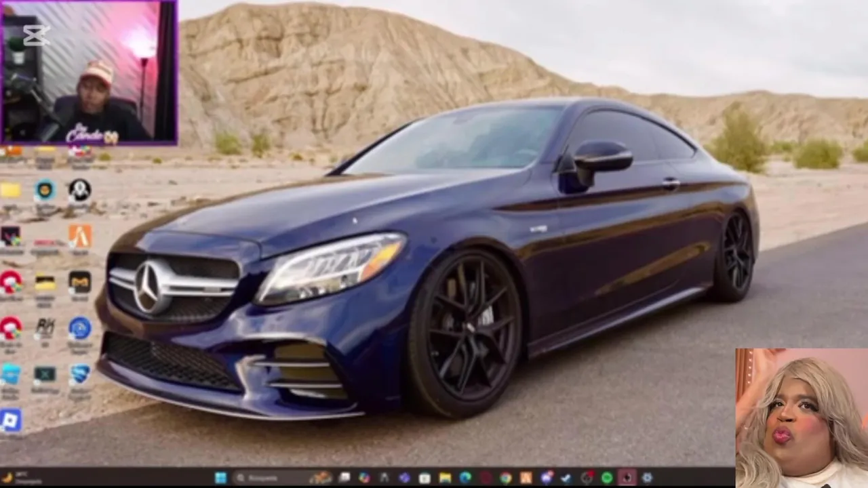This screenshot has height=488, width=868.
Task: Switch to the highlighted active app on the taskbar
Action: pyautogui.click(x=627, y=478)
